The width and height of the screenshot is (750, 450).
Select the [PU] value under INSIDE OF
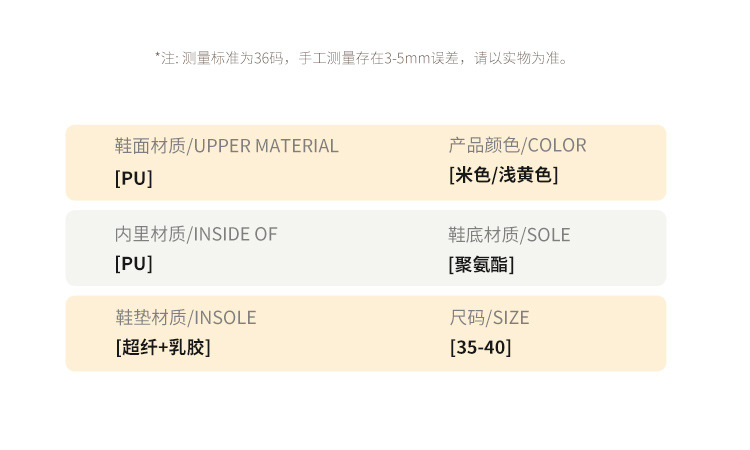click(134, 264)
